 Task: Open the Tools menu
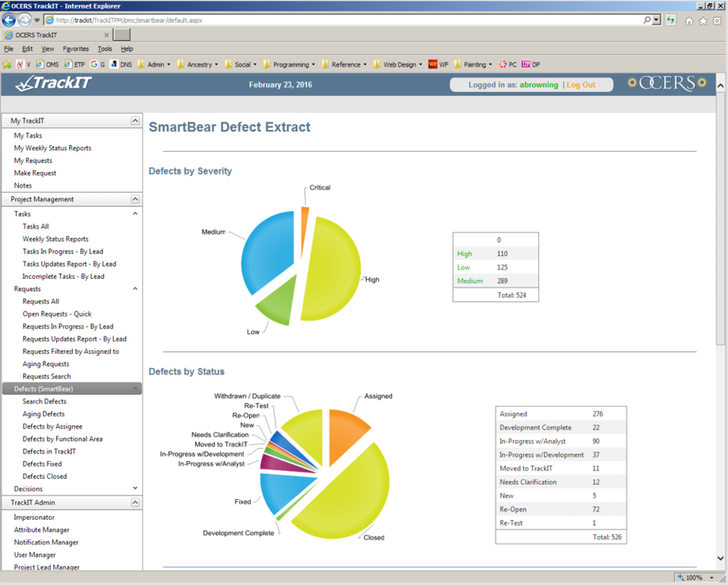105,49
